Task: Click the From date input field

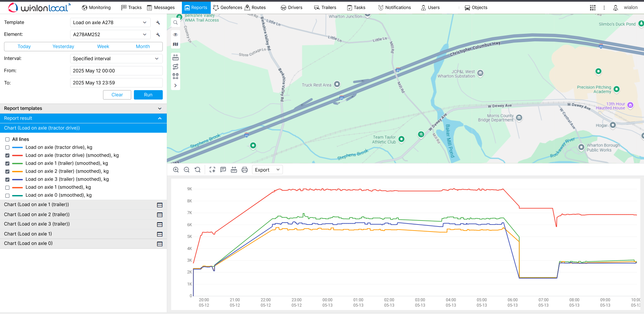Action: pyautogui.click(x=116, y=71)
